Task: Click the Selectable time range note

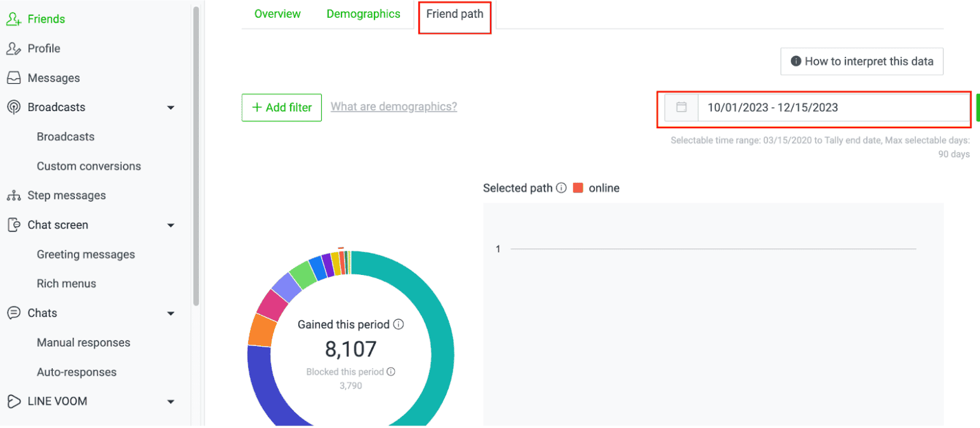Action: point(820,147)
